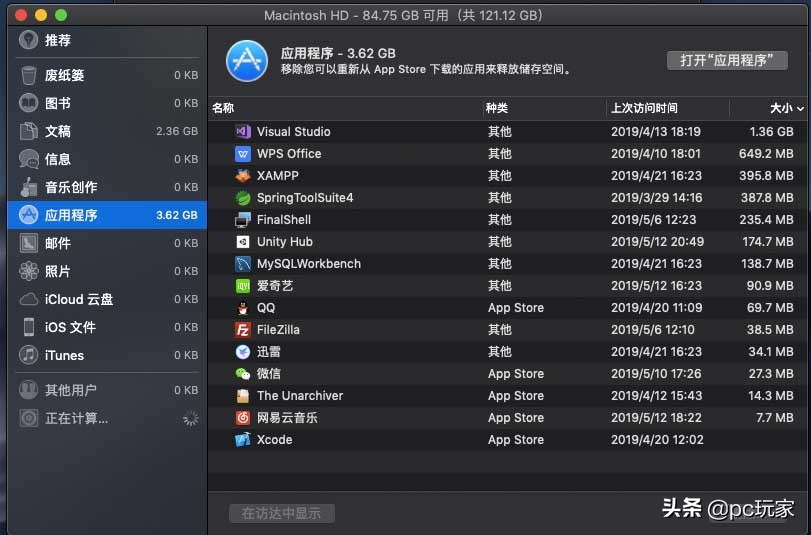Click the 在访达中显示 button

click(282, 513)
